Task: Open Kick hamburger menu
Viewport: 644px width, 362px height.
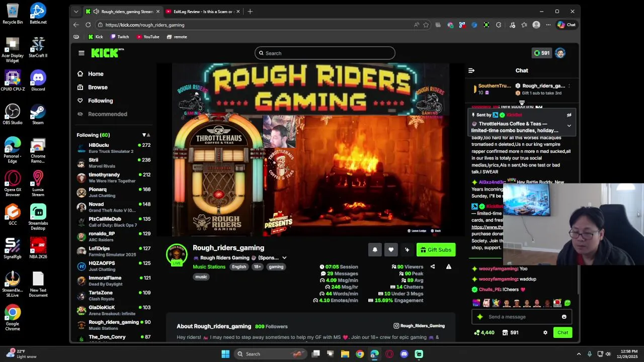Action: (82, 53)
